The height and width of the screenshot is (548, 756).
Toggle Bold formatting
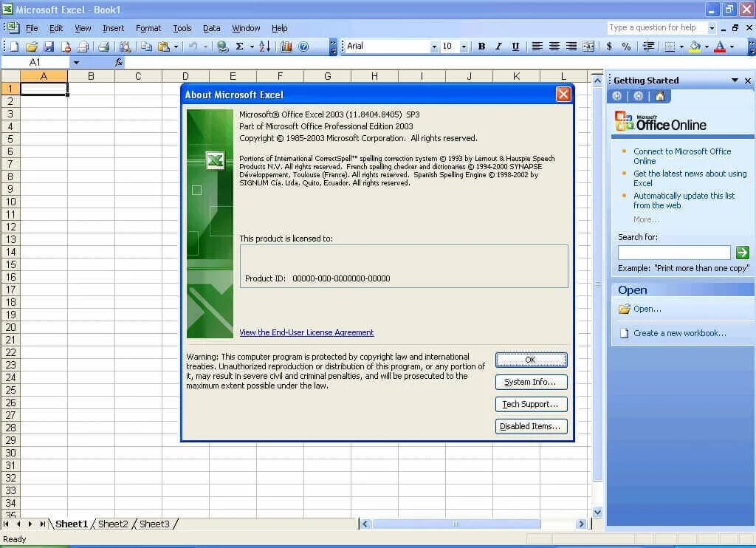(481, 47)
